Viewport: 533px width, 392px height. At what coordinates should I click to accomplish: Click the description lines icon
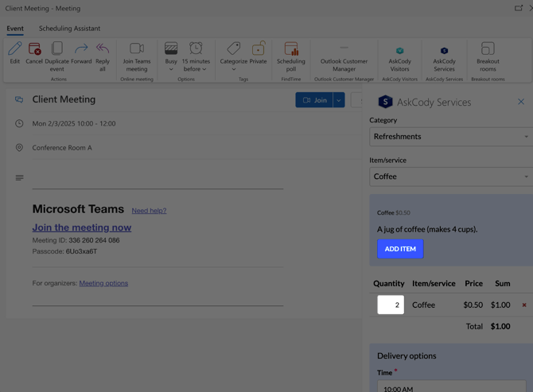(19, 177)
